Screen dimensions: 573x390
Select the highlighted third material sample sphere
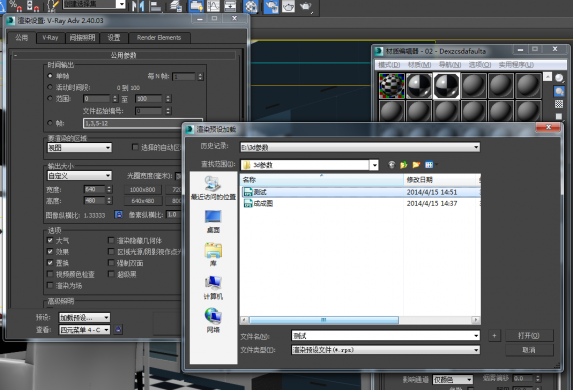click(x=446, y=86)
